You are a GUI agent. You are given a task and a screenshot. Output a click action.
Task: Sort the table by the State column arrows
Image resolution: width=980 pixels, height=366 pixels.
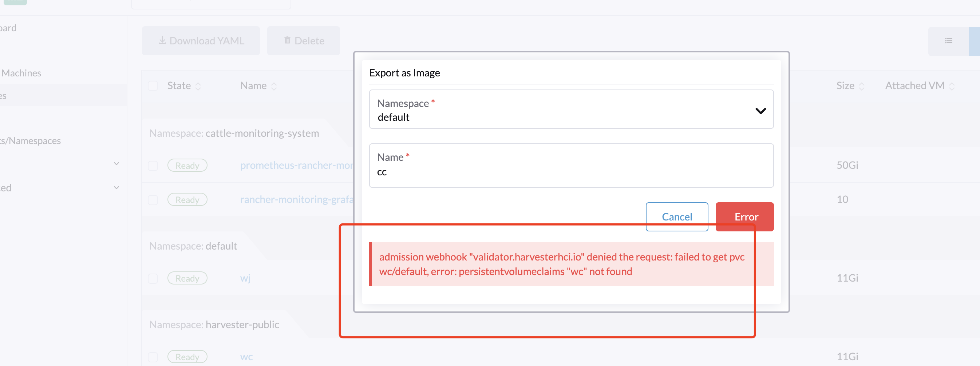199,86
